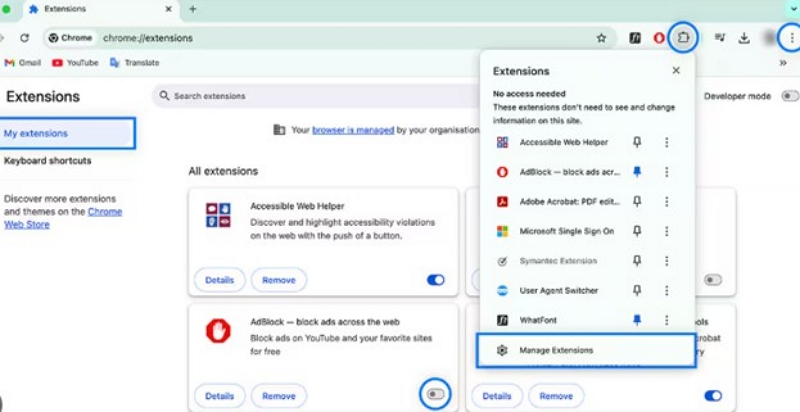
Task: Pin Adobe Acrobat in the Extensions popup
Action: [637, 201]
